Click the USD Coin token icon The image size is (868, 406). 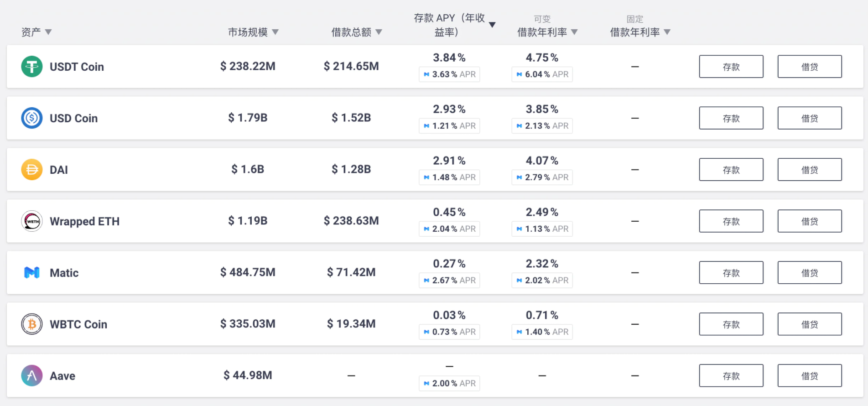(32, 118)
